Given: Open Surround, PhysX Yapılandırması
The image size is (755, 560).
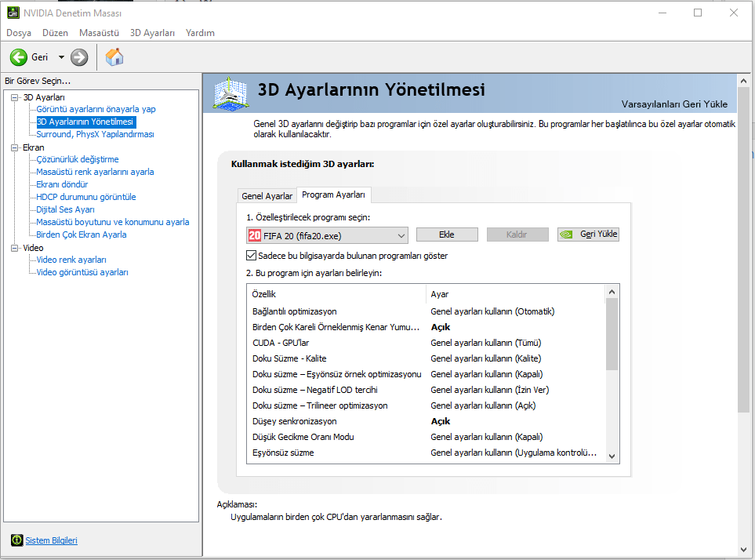Looking at the screenshot, I should pos(96,134).
